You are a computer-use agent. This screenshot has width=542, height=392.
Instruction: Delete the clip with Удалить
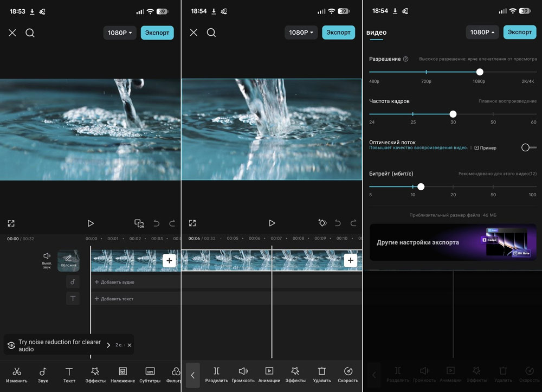click(321, 375)
